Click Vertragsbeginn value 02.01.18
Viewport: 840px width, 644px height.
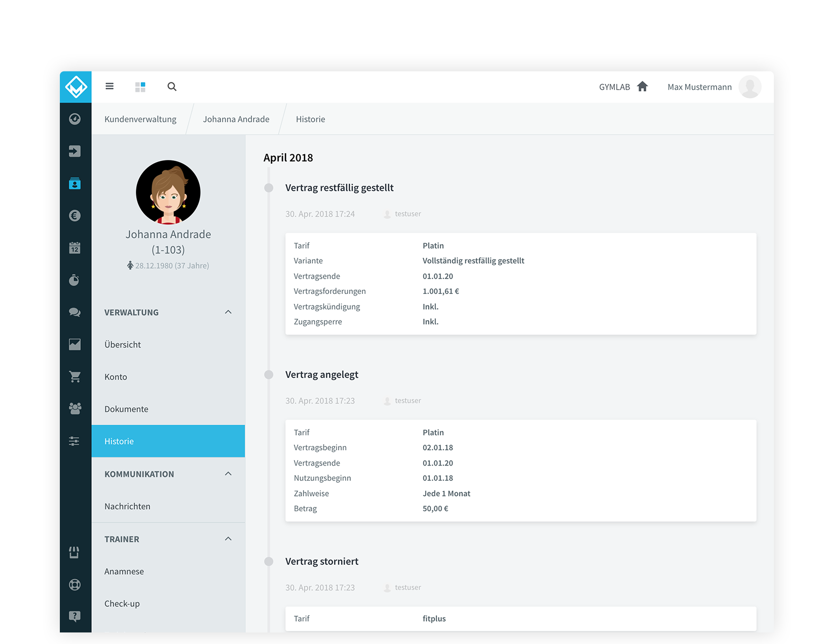[x=438, y=448]
